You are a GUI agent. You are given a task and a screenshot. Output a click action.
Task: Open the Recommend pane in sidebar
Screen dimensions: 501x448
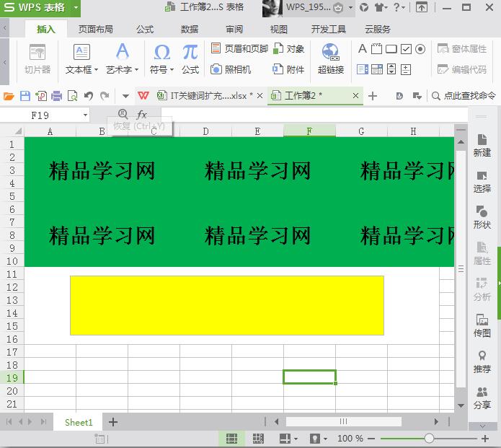tap(482, 361)
